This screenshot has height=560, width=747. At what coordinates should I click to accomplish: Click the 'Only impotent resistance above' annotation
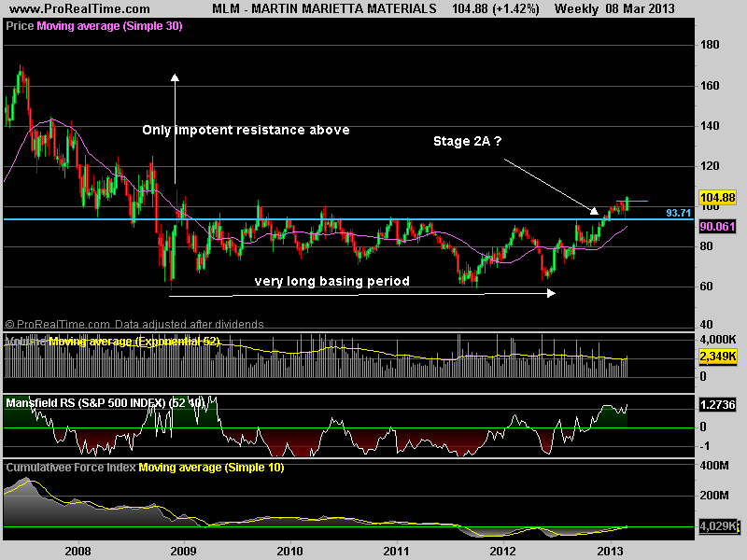coord(246,130)
